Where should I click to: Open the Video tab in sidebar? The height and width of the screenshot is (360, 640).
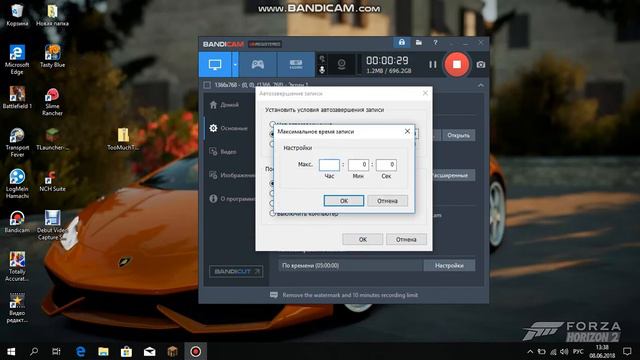(223, 151)
